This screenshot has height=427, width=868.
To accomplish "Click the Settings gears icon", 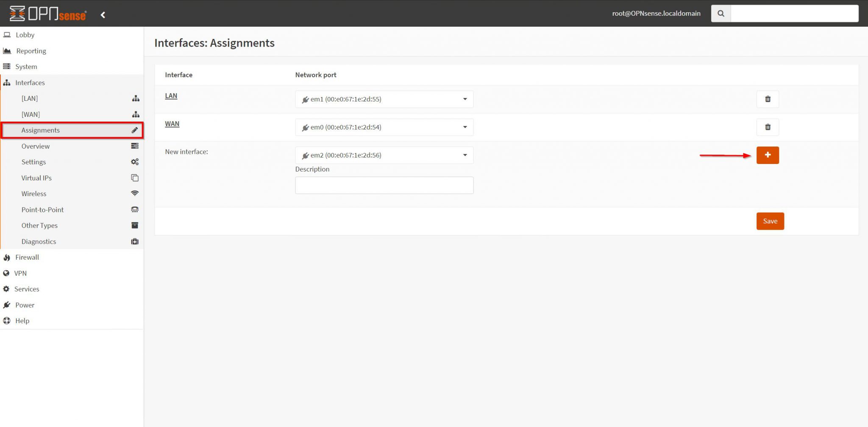I will (x=135, y=162).
